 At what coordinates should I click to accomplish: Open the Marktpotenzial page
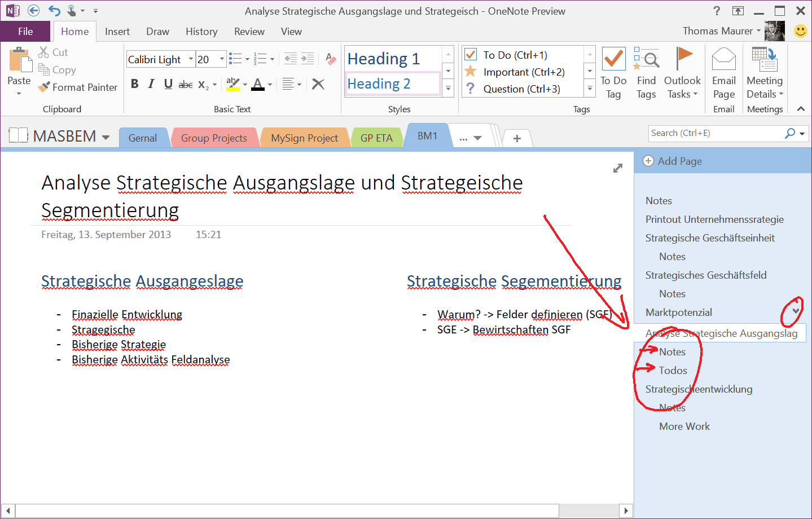click(x=679, y=313)
